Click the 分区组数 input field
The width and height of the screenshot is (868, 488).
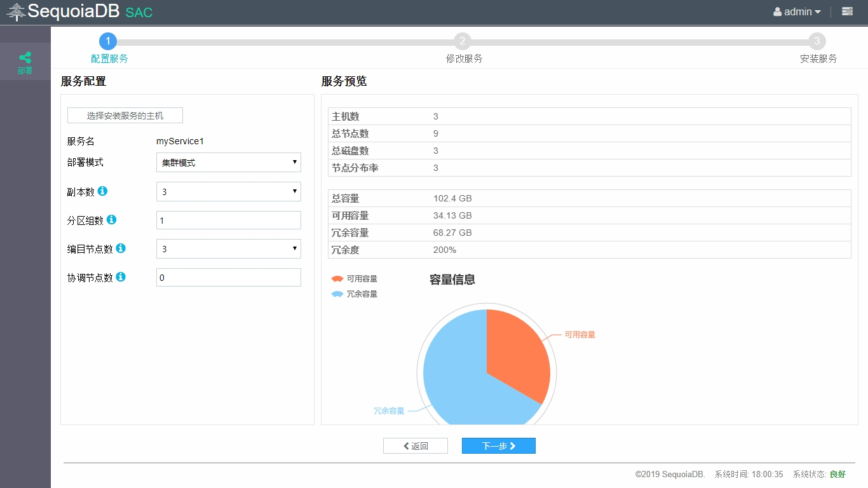pos(228,220)
